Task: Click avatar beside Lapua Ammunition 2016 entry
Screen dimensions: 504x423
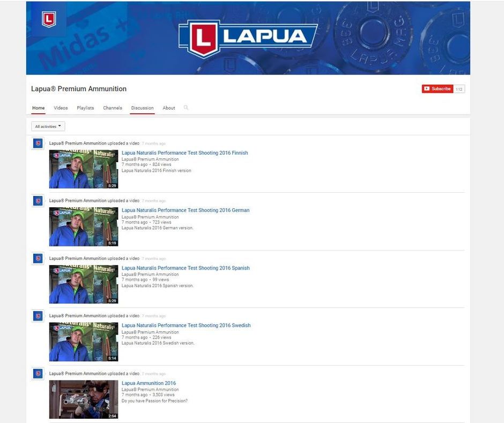Action: coord(38,374)
